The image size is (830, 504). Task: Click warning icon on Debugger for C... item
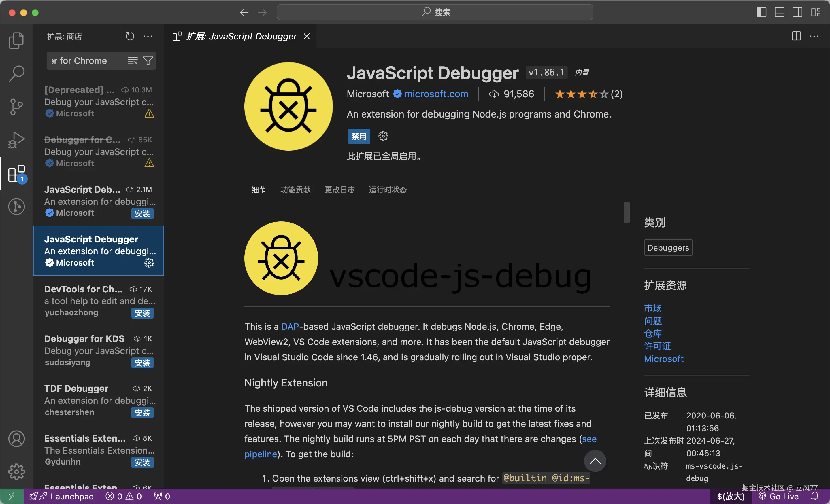(x=149, y=163)
